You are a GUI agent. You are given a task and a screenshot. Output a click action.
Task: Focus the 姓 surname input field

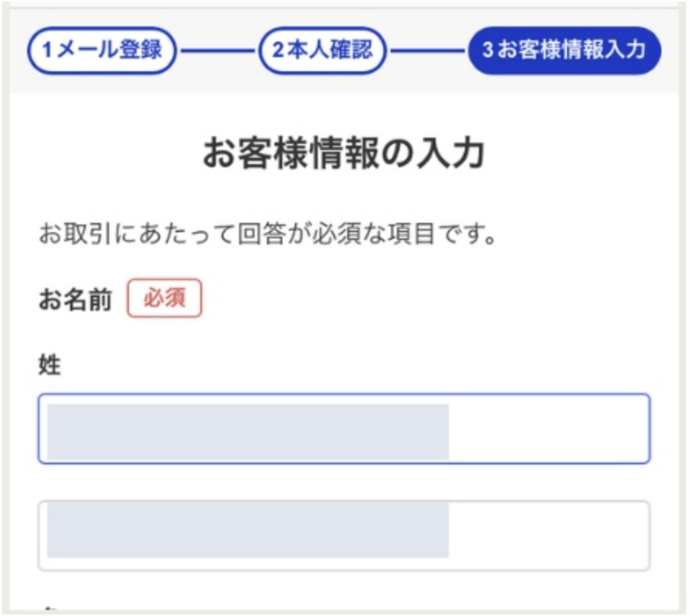click(x=343, y=429)
